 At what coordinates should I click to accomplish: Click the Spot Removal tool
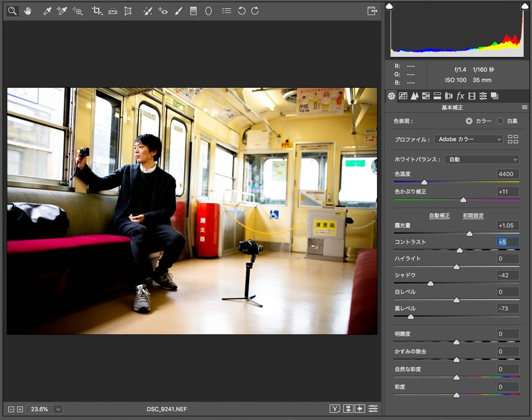[x=147, y=11]
